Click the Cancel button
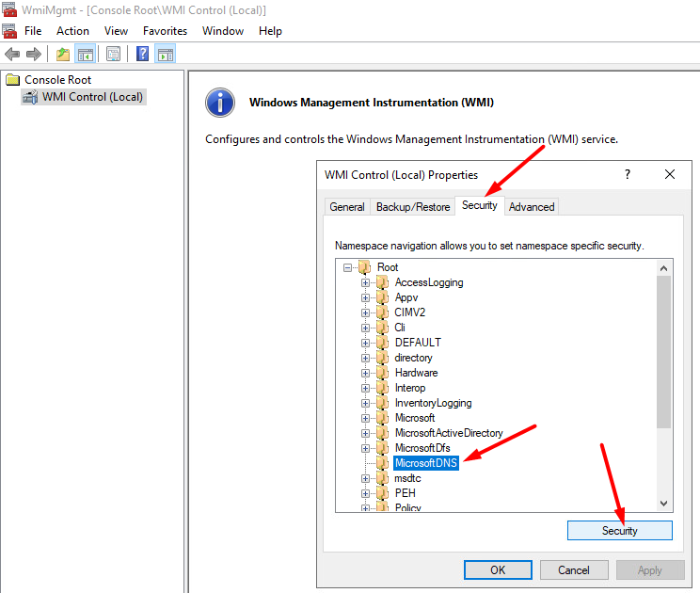 [574, 570]
